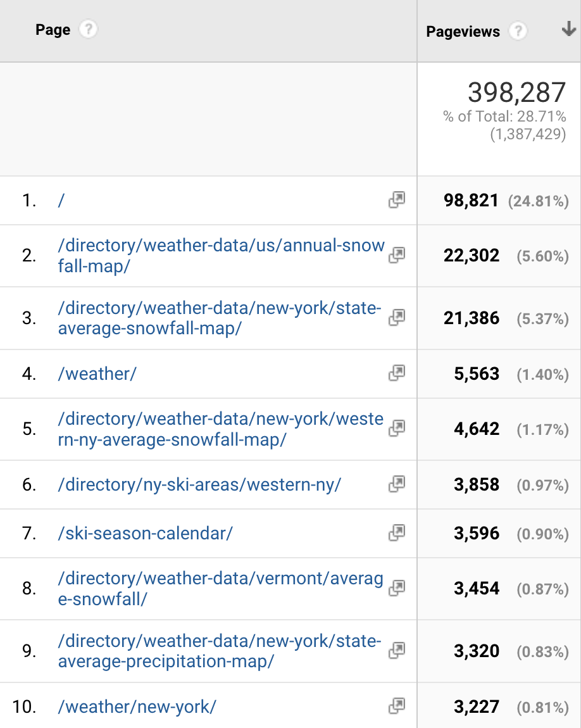Open western-ny-average-snowfall-map in new window
This screenshot has height=728, width=581.
click(x=396, y=429)
